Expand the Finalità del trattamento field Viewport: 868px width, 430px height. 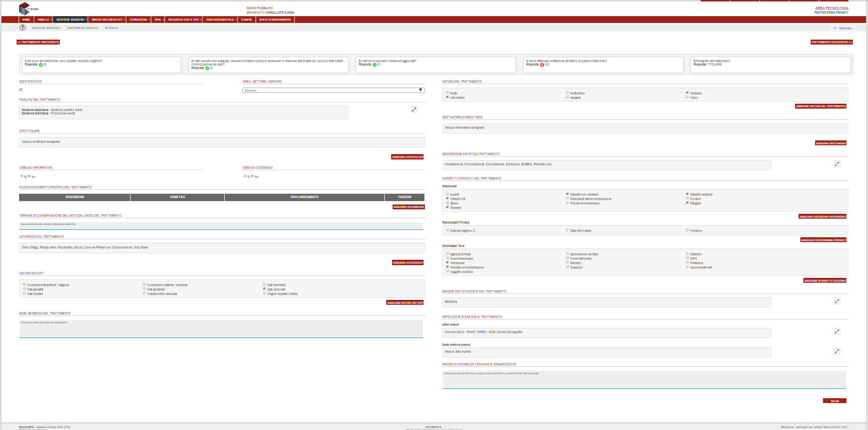[x=414, y=110]
